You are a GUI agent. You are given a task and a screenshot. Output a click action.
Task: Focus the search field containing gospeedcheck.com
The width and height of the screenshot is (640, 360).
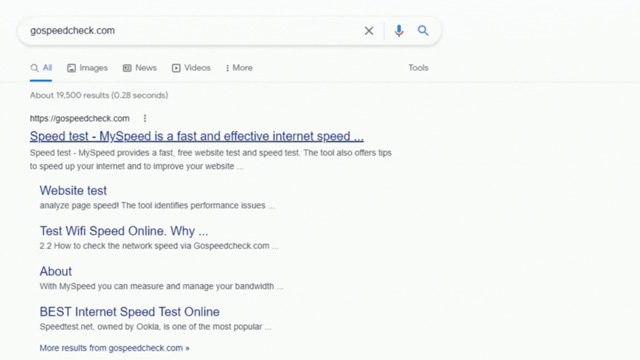tap(192, 31)
